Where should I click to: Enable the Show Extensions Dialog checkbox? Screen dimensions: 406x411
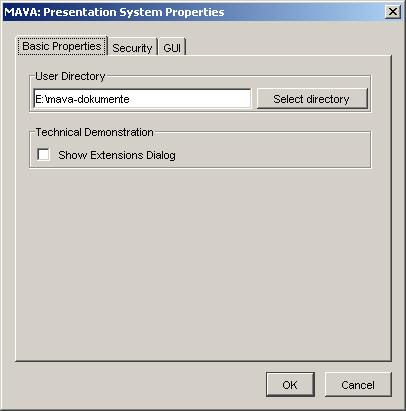[x=44, y=155]
